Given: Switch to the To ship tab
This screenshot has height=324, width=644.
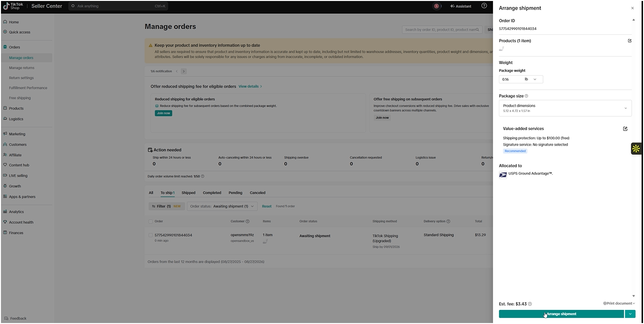Looking at the screenshot, I should pos(167,193).
